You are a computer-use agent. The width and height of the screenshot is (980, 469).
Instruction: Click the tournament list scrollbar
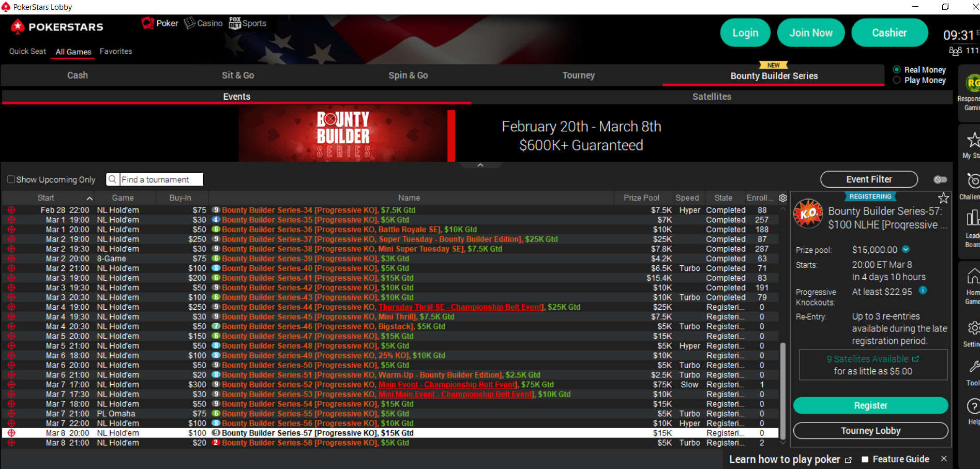pyautogui.click(x=782, y=390)
